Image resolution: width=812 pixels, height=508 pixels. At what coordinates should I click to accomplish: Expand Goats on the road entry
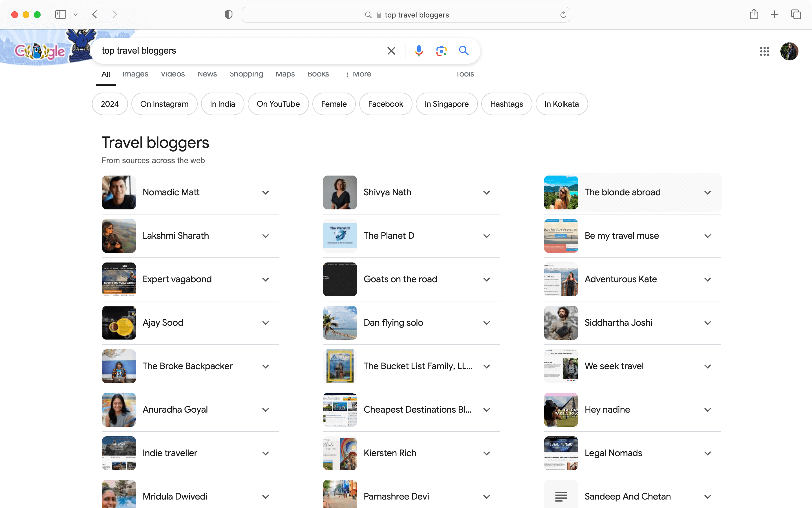(x=487, y=279)
